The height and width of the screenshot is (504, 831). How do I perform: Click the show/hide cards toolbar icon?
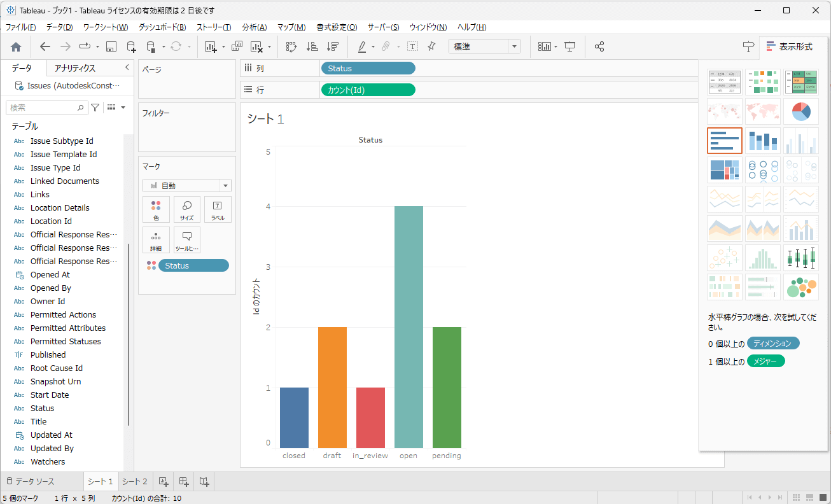tap(545, 46)
